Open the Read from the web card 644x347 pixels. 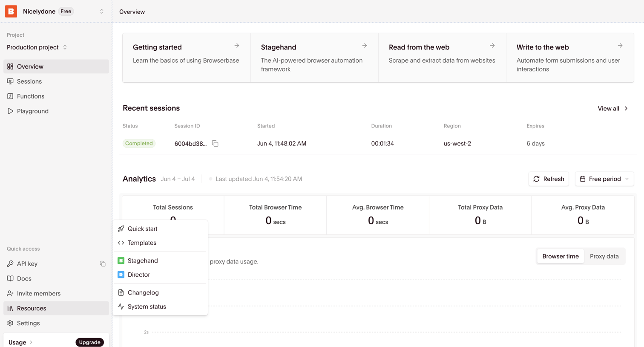coord(442,58)
